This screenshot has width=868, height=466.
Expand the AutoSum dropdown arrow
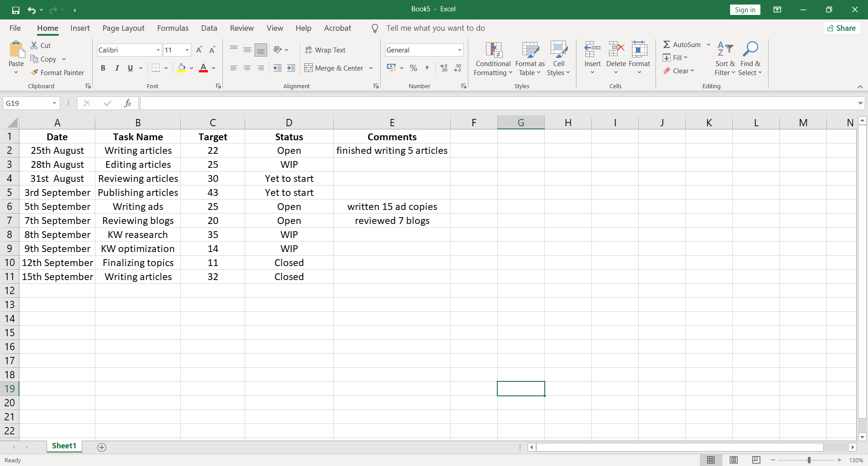(x=708, y=44)
